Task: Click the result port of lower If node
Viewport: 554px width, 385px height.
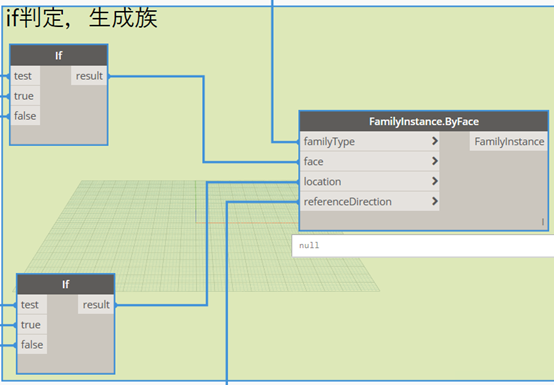Action: (x=96, y=304)
